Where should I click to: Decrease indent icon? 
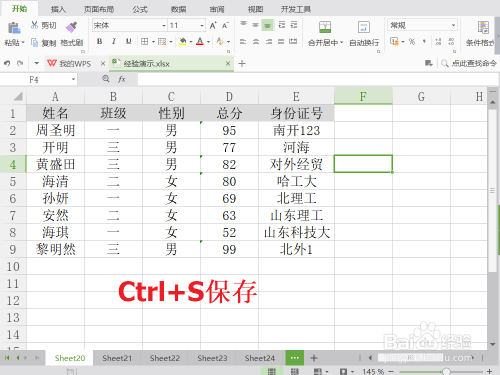point(282,25)
